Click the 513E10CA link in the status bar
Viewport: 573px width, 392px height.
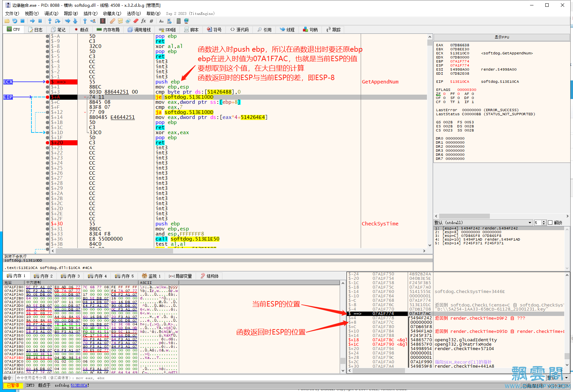point(79,385)
